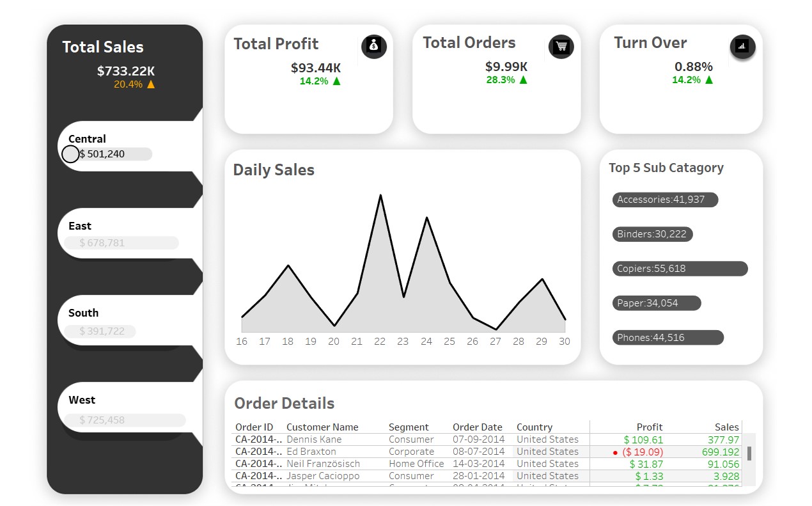Click the Profit column header in Order Details
812x506 pixels.
click(650, 427)
